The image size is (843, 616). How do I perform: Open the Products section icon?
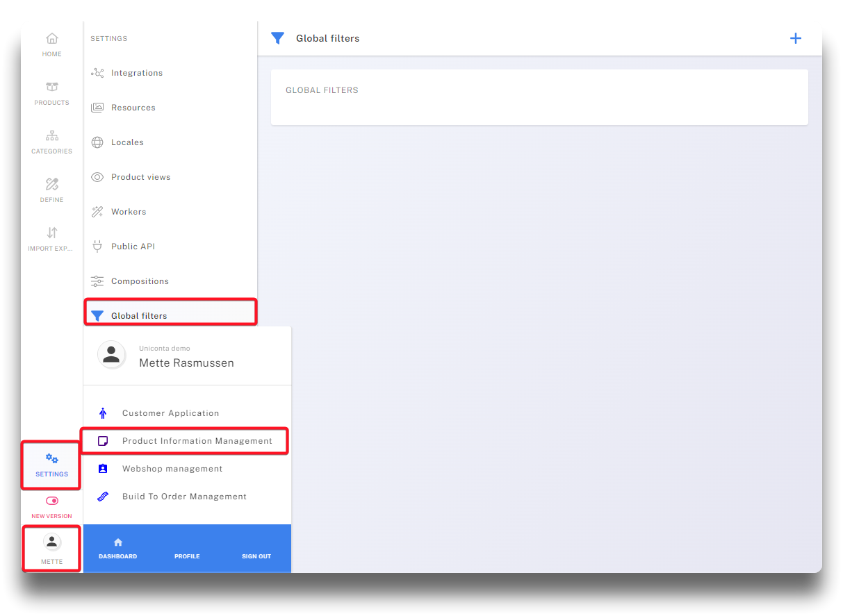point(51,88)
